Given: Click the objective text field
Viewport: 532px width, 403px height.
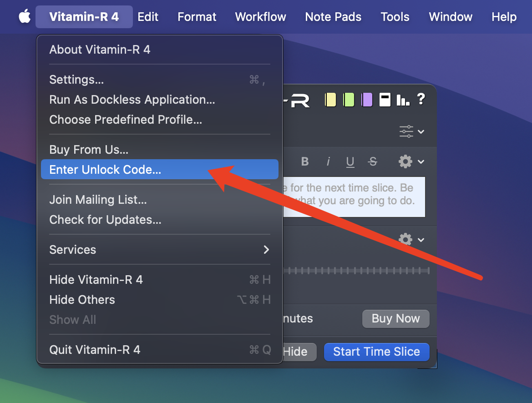Looking at the screenshot, I should click(354, 197).
